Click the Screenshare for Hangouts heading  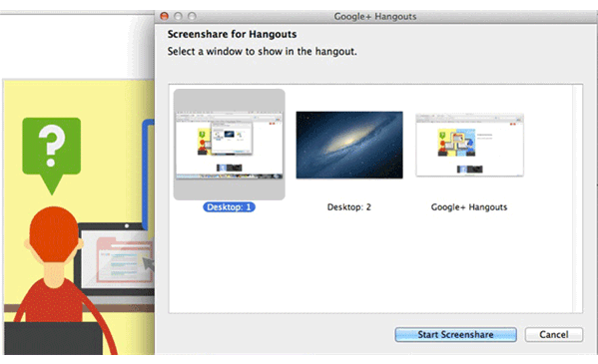click(x=232, y=34)
